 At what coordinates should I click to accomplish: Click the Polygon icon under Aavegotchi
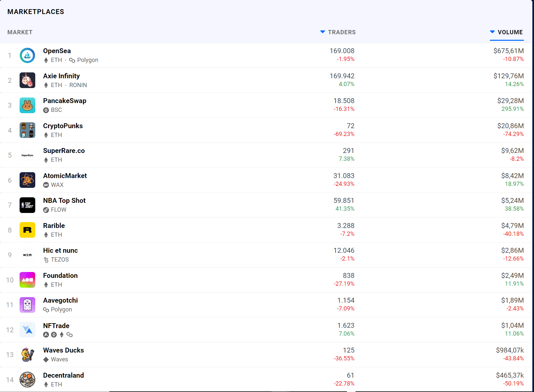46,310
